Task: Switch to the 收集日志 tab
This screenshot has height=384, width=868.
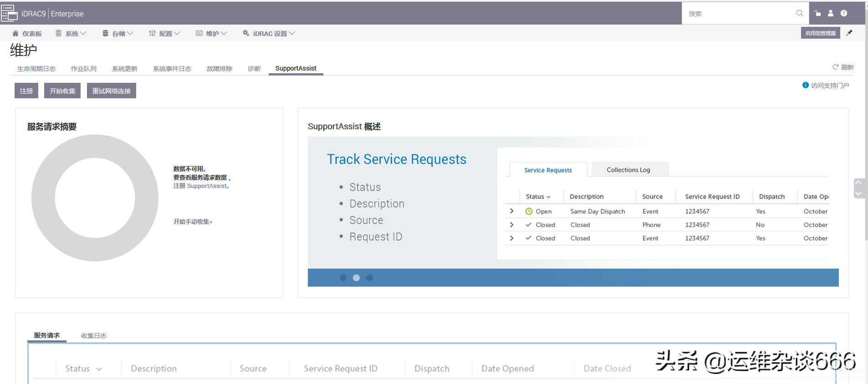Action: pyautogui.click(x=94, y=336)
